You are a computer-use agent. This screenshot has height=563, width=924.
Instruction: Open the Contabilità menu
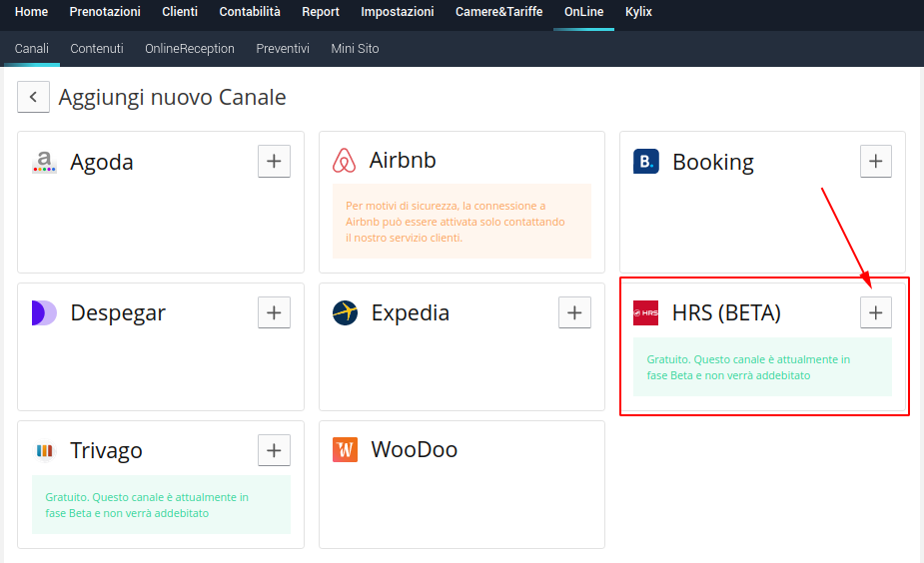[250, 12]
